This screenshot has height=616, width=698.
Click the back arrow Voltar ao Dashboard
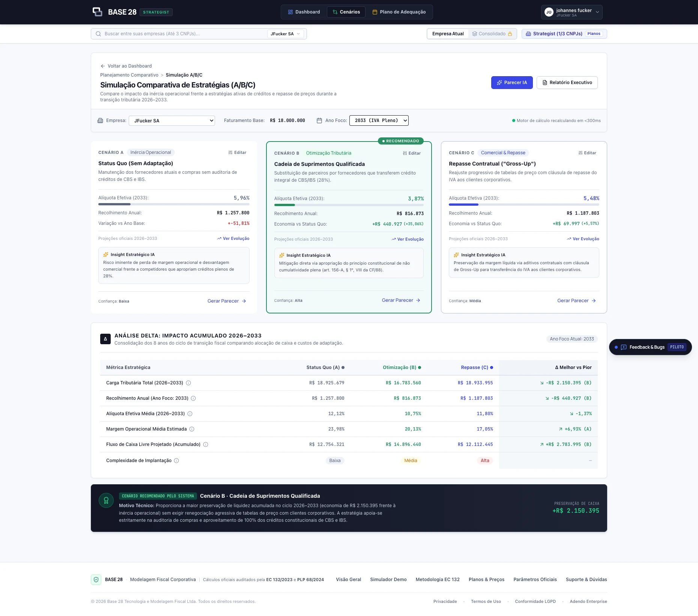(102, 66)
